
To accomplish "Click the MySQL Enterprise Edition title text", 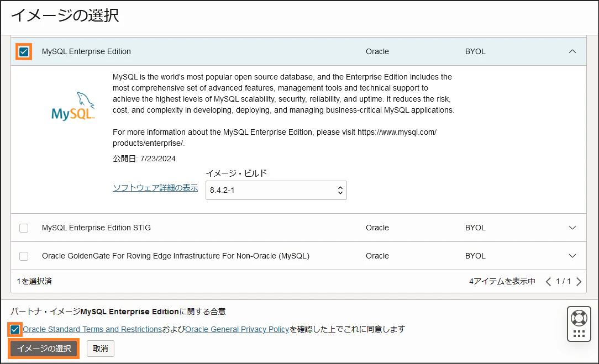I will click(86, 51).
